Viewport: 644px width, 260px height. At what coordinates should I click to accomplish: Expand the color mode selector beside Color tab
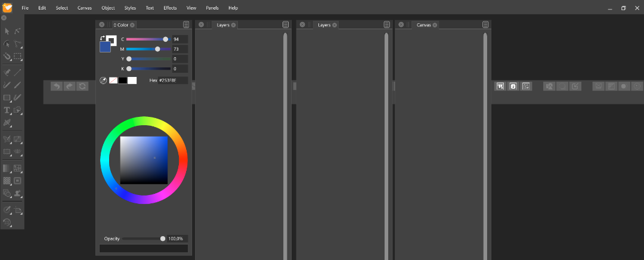tap(115, 25)
